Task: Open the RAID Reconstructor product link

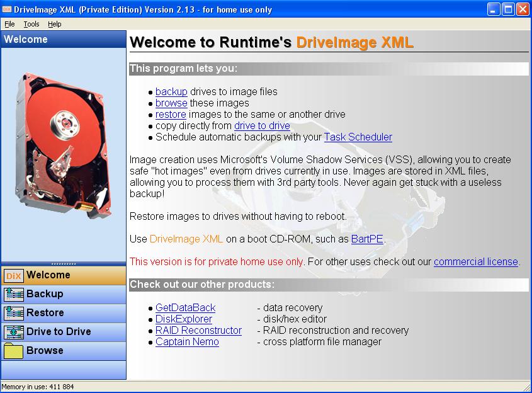Action: pos(198,331)
